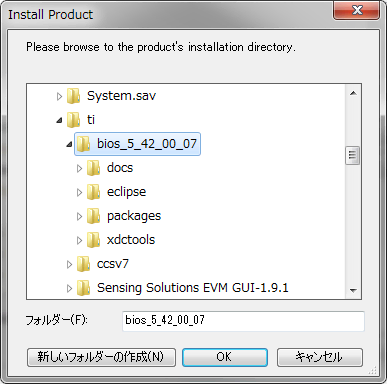Confirm selection with the OK button
387x384 pixels.
pyautogui.click(x=225, y=357)
